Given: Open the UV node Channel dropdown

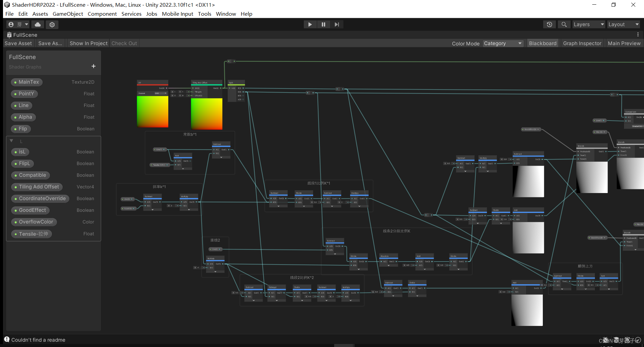Looking at the screenshot, I should click(160, 93).
